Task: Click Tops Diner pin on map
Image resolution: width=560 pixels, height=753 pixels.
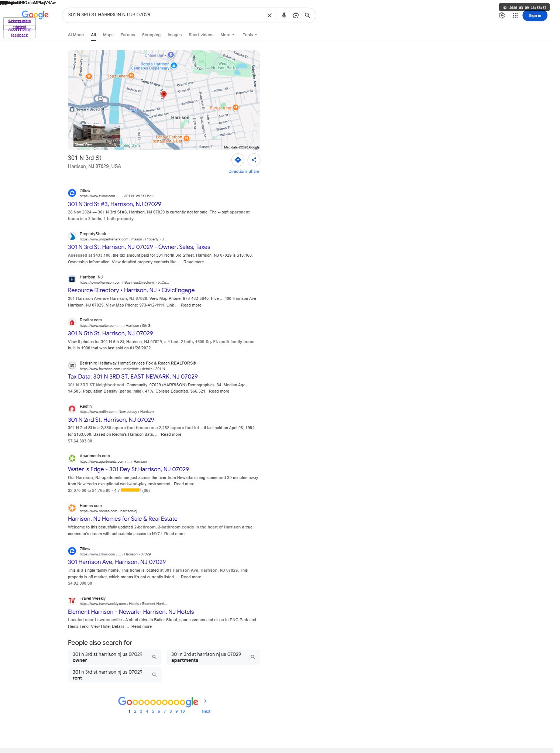Action: 131,76
